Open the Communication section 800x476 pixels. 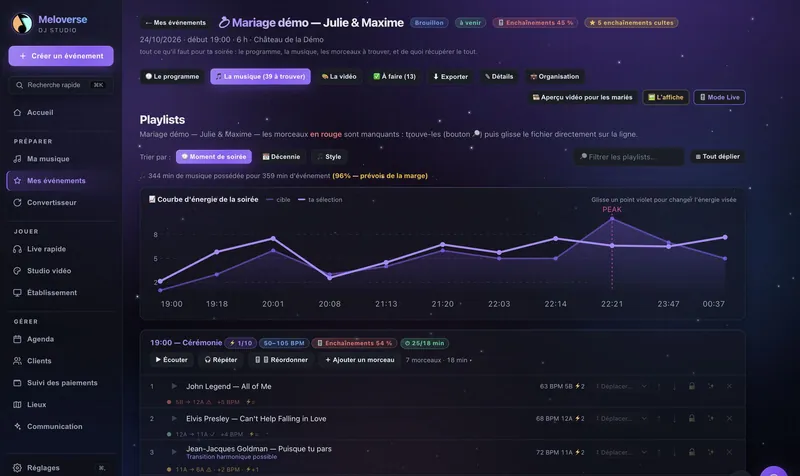(54, 427)
